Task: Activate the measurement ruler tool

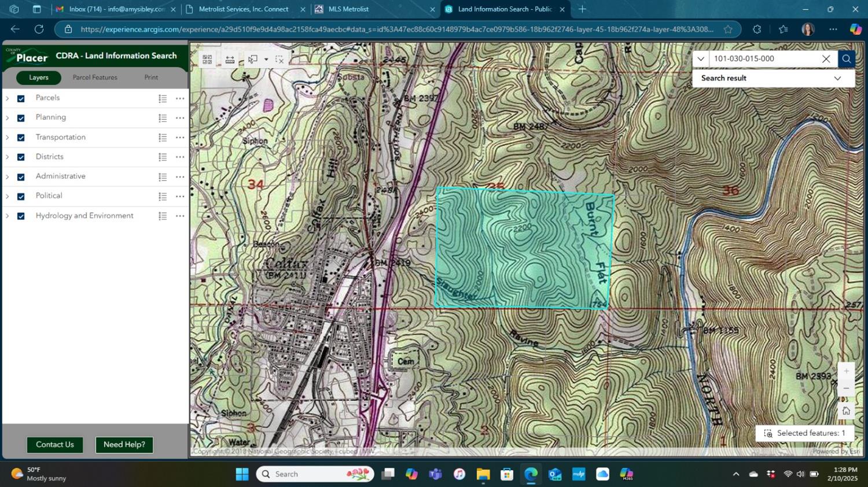Action: (x=230, y=60)
